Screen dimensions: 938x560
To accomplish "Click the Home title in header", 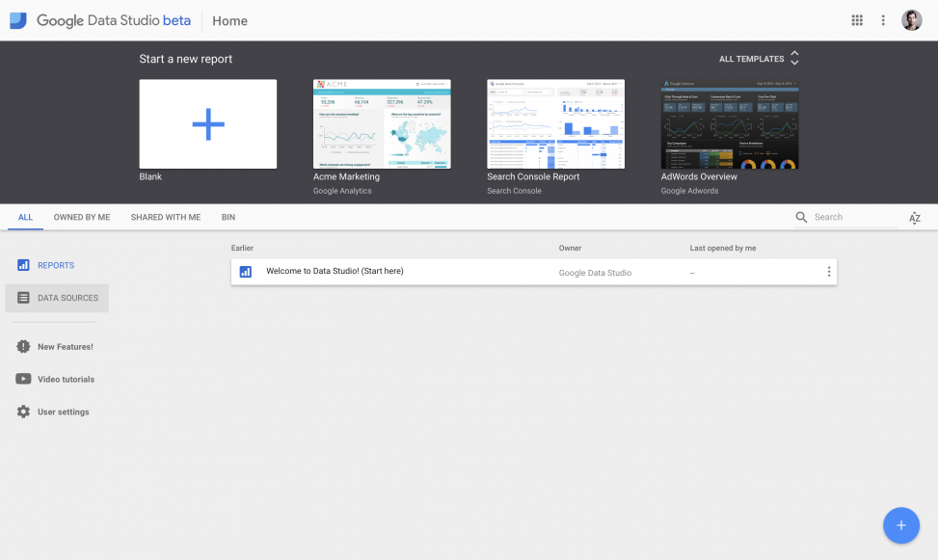I will point(229,21).
